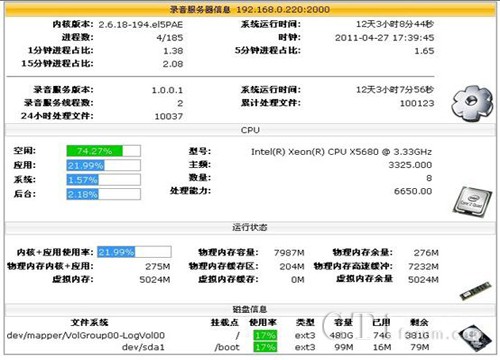Click the memory RAM stick icon
The height and width of the screenshot is (360, 500).
click(x=475, y=290)
